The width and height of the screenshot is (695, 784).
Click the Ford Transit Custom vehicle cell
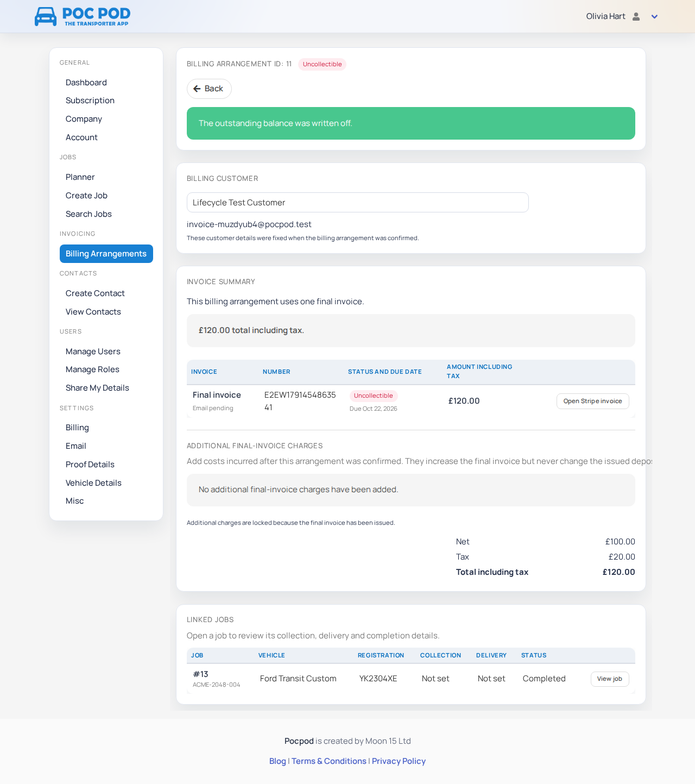tap(298, 679)
